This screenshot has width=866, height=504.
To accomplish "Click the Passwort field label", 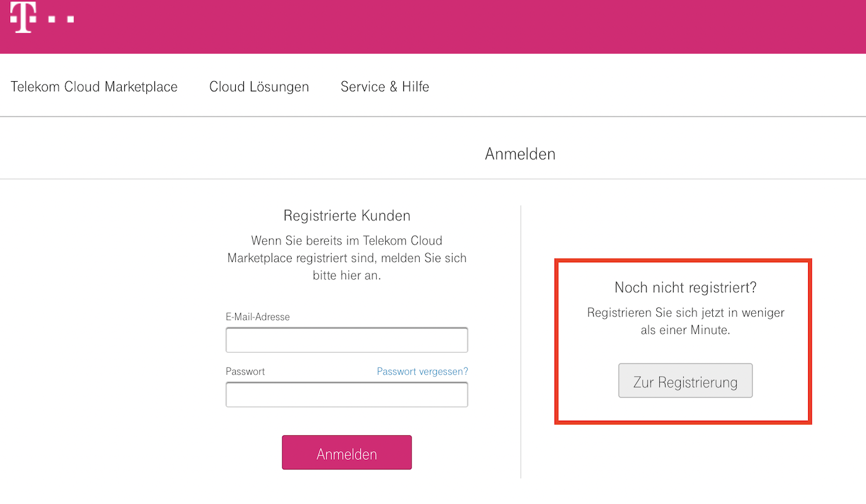I will 245,372.
